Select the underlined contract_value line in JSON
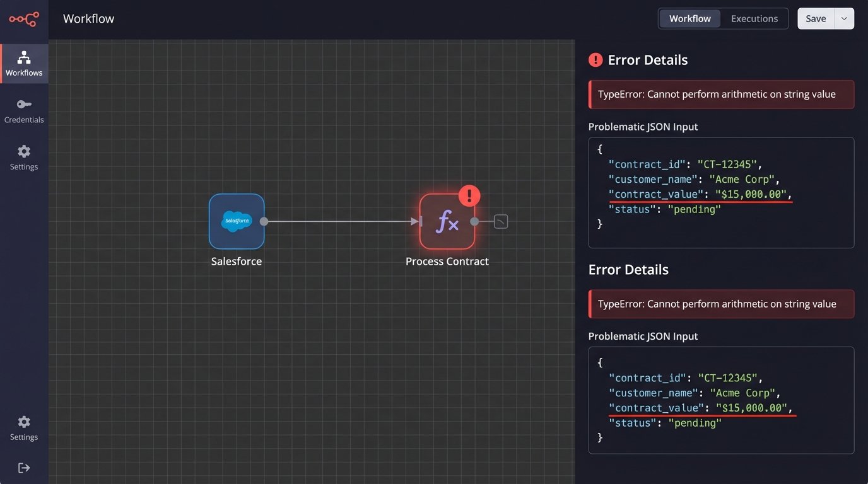This screenshot has height=484, width=868. click(x=700, y=194)
